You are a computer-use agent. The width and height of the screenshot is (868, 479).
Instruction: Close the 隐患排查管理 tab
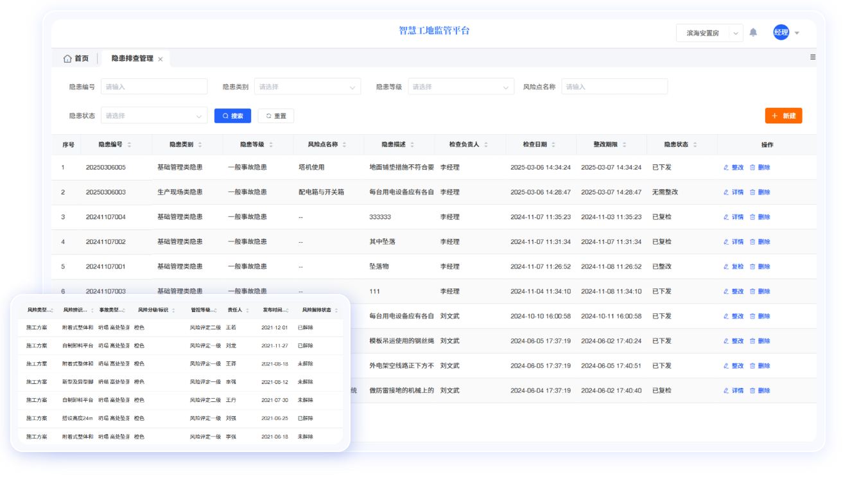coord(161,59)
